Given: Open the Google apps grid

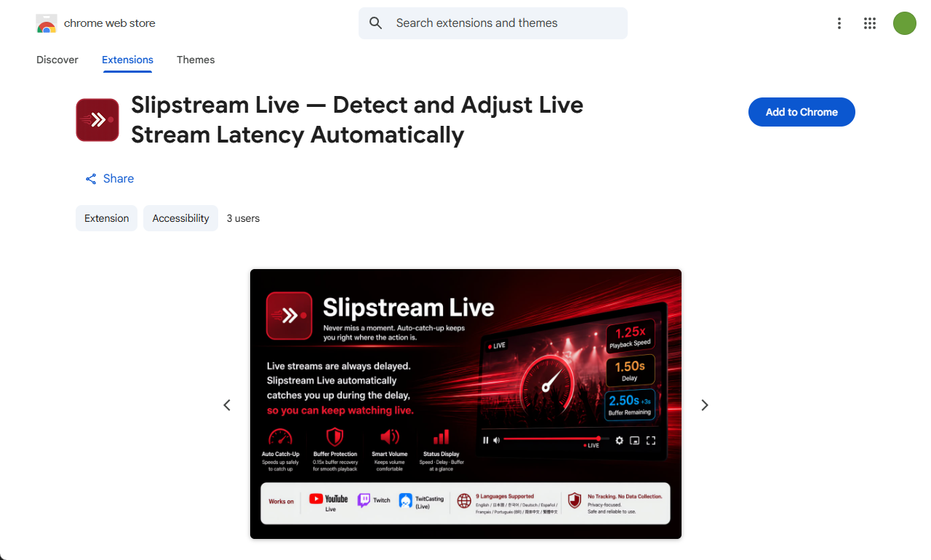Looking at the screenshot, I should (870, 23).
